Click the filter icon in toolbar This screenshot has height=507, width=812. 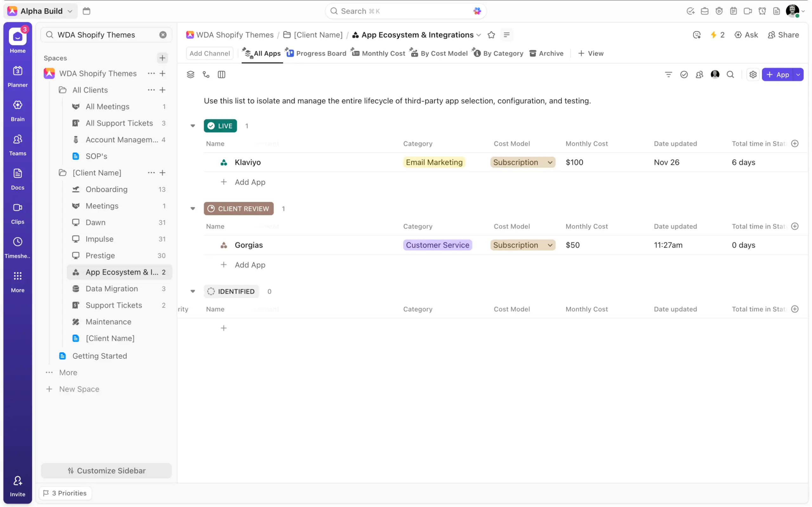(x=668, y=74)
